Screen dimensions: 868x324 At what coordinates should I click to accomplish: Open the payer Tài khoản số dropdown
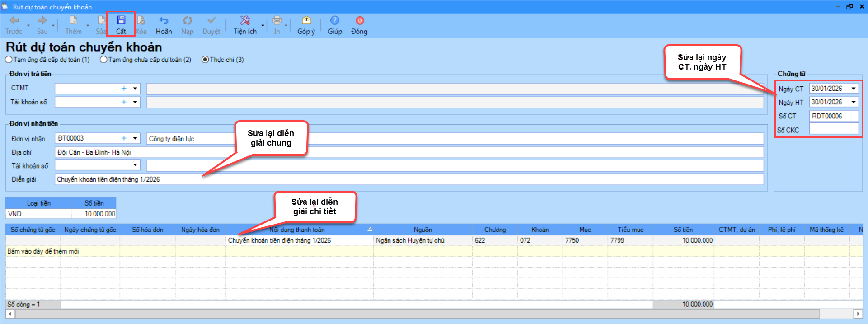pyautogui.click(x=135, y=102)
